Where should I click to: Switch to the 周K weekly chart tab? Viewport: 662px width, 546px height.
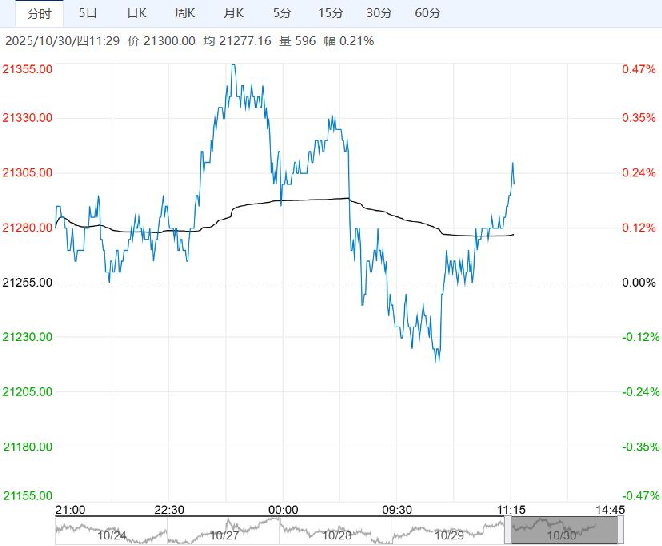[x=184, y=13]
